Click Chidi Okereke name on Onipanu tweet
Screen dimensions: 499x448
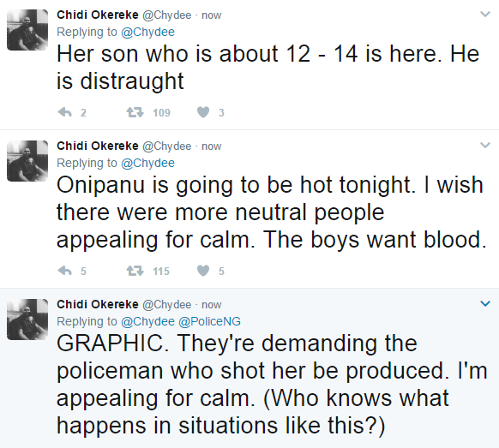pos(98,146)
